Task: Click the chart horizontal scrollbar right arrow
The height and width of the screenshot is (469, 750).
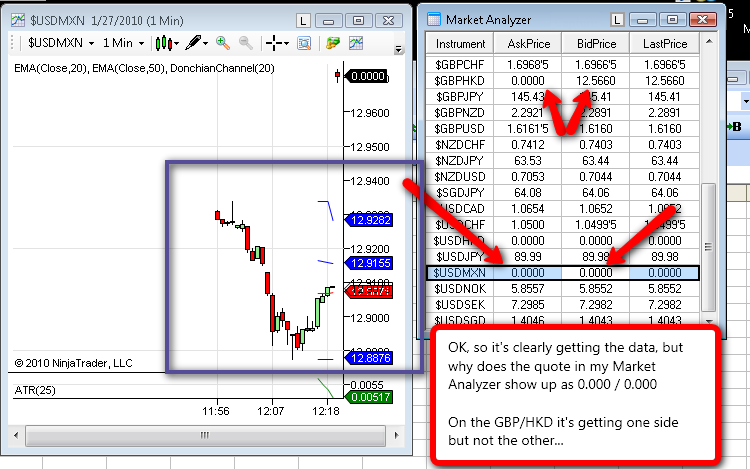Action: [x=397, y=435]
